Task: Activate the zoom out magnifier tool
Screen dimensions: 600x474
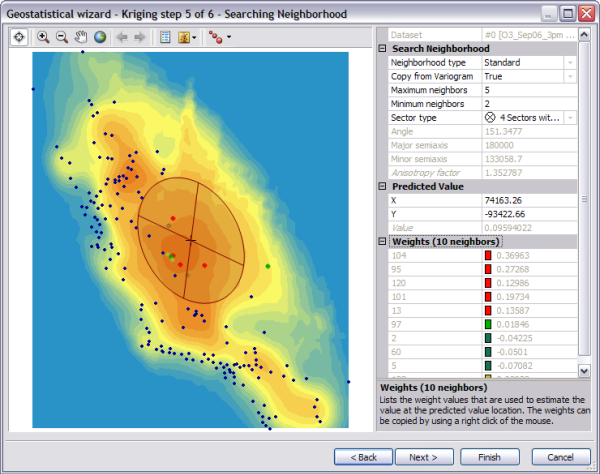Action: tap(62, 37)
